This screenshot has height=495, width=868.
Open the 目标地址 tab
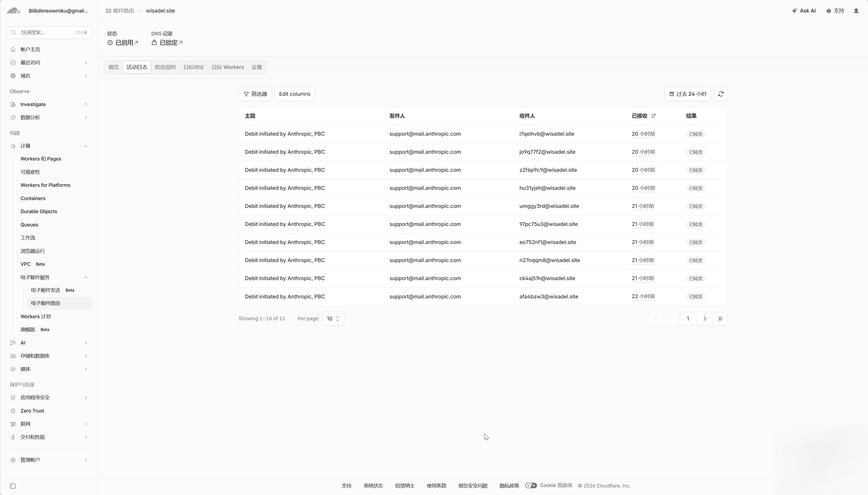coord(193,67)
